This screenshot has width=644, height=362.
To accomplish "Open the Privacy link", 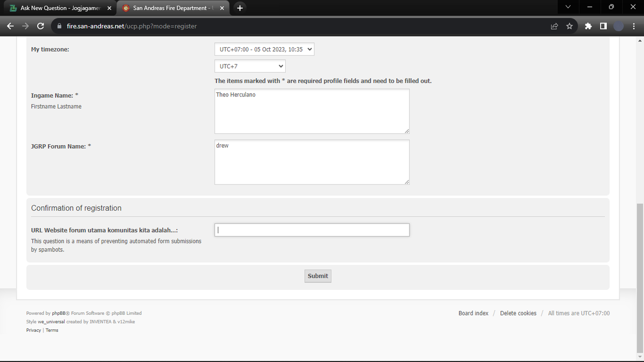I will pyautogui.click(x=34, y=330).
